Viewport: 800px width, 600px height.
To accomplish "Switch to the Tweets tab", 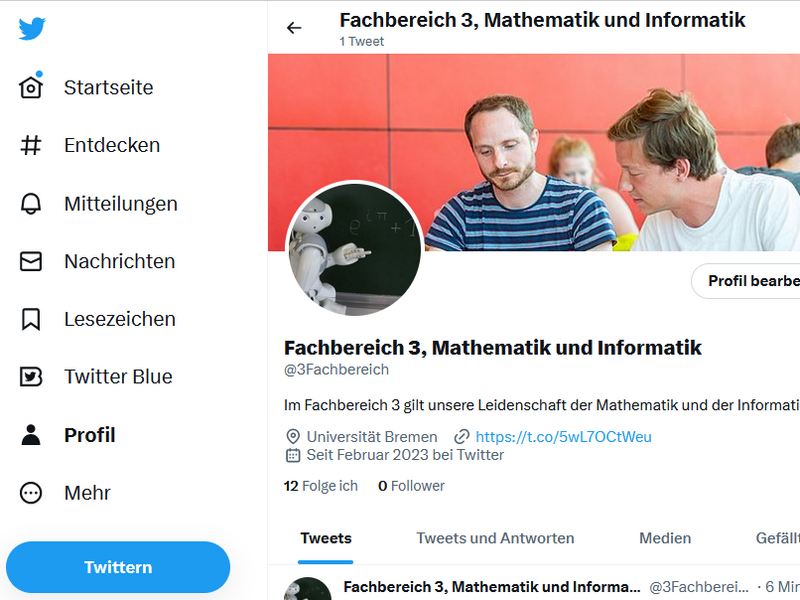I will pyautogui.click(x=326, y=538).
